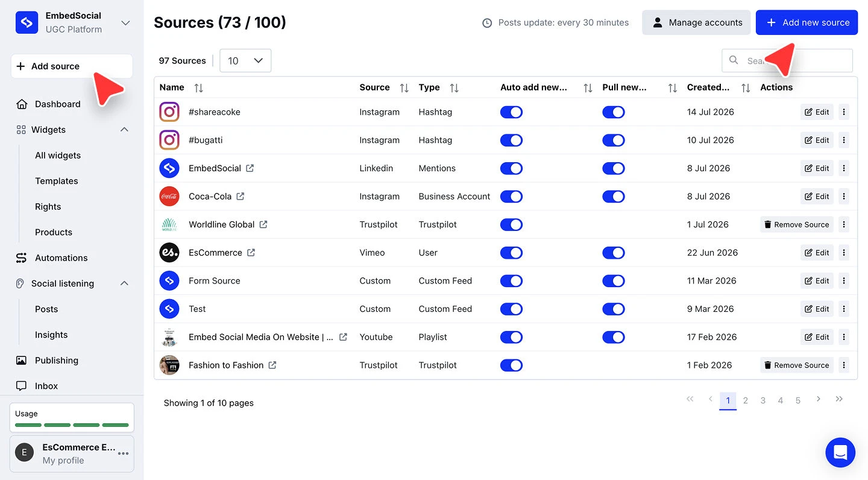The width and height of the screenshot is (868, 480).
Task: Edit the #shareacoke source
Action: [817, 112]
